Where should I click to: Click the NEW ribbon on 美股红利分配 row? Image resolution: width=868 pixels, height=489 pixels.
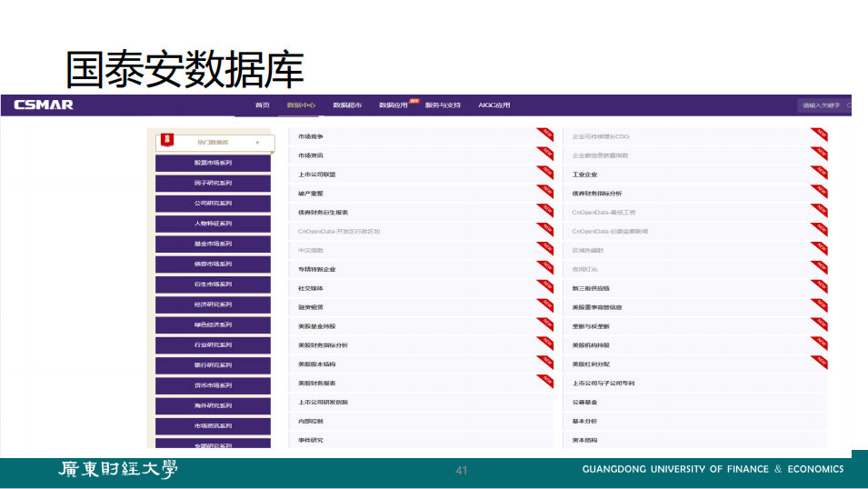pos(819,362)
